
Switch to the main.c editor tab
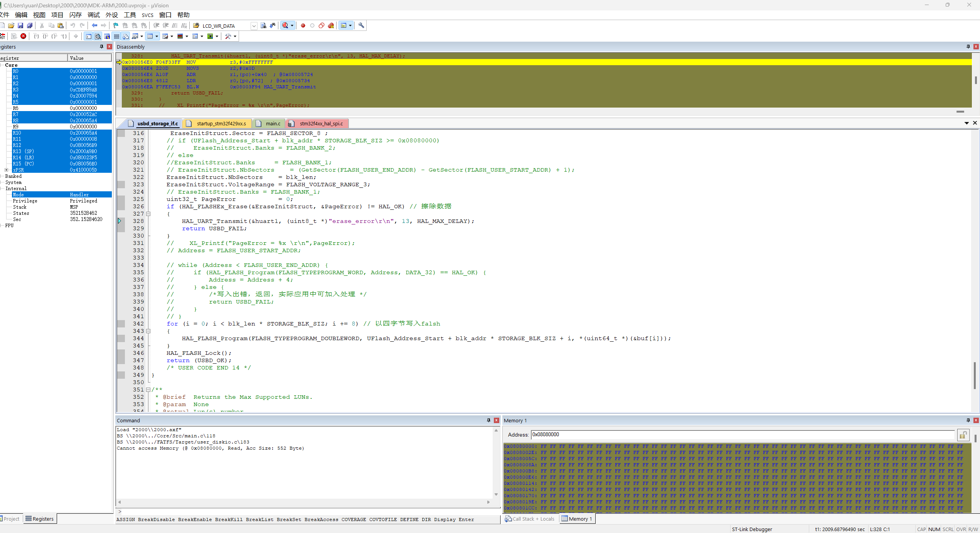pyautogui.click(x=269, y=123)
